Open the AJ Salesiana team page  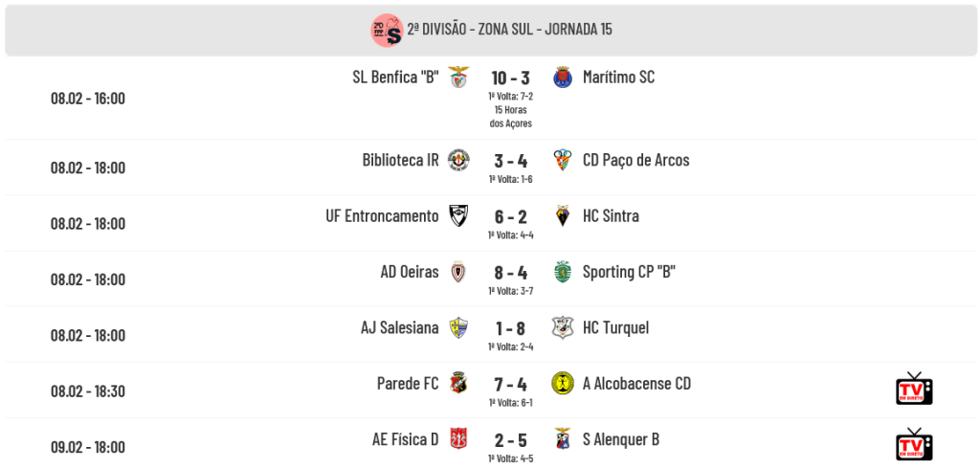[400, 327]
